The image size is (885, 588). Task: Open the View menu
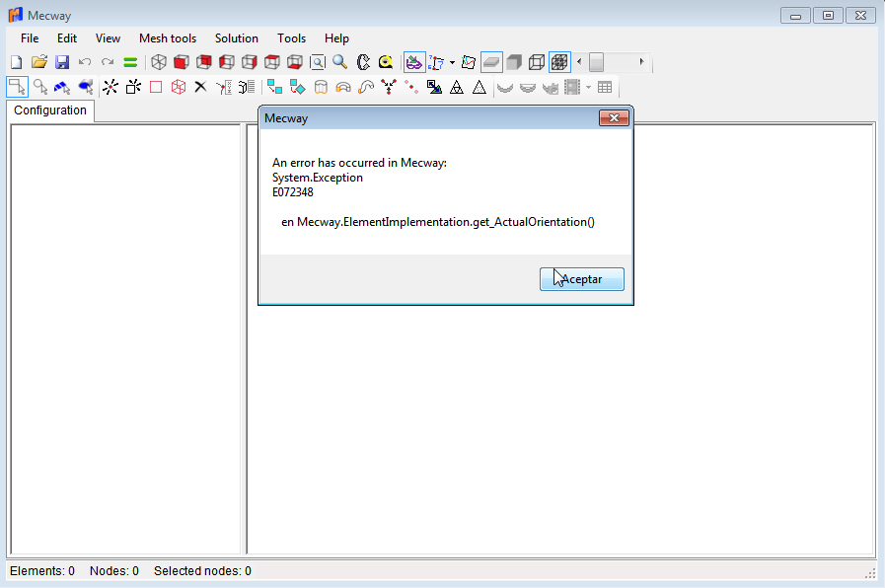point(108,38)
